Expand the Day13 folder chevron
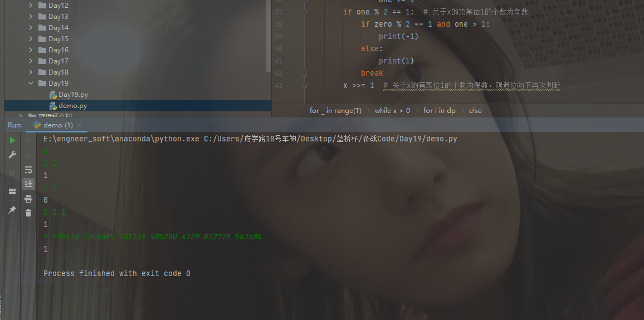The height and width of the screenshot is (320, 644). tap(31, 16)
